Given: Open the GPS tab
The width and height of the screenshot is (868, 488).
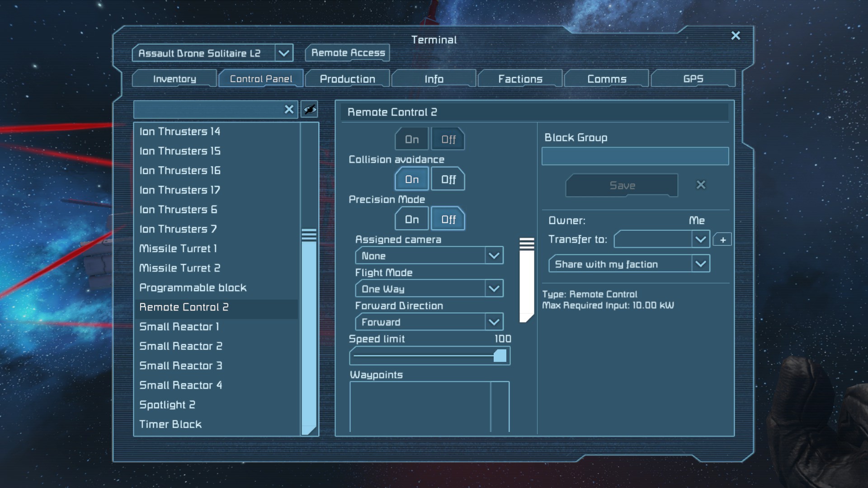Looking at the screenshot, I should click(x=693, y=79).
